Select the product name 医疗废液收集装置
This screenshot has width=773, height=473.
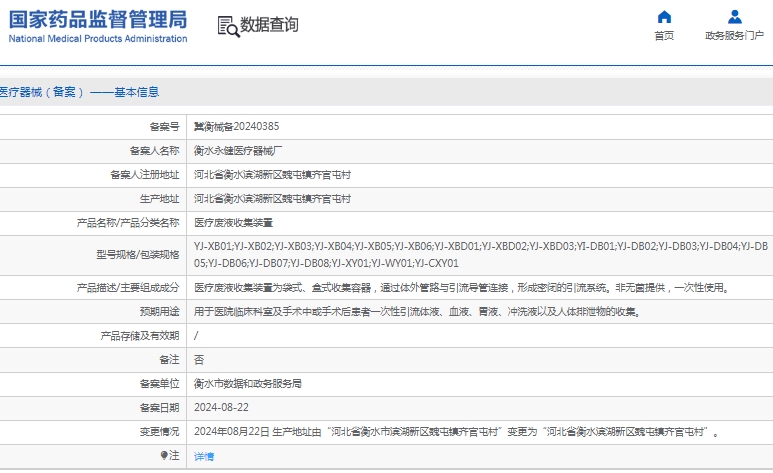click(233, 223)
